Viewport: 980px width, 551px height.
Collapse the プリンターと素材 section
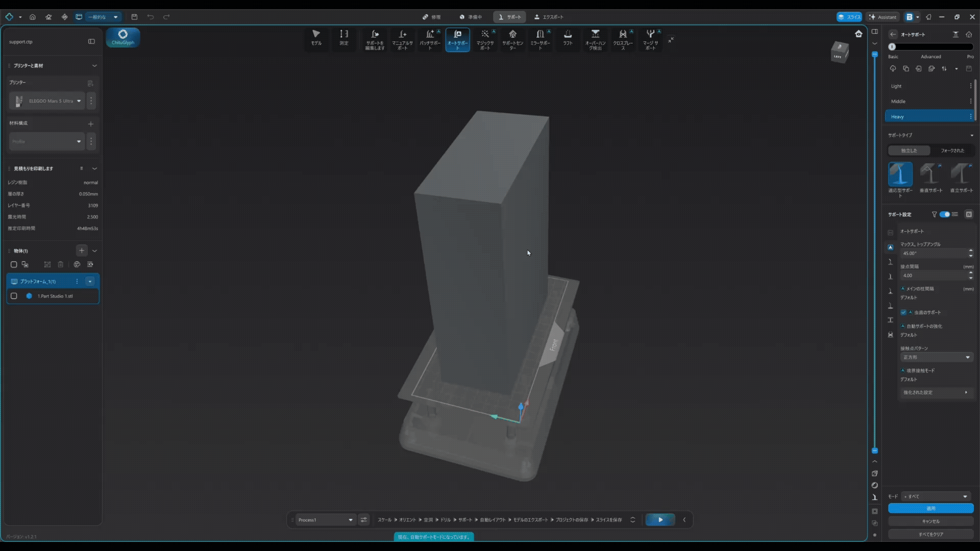point(94,66)
